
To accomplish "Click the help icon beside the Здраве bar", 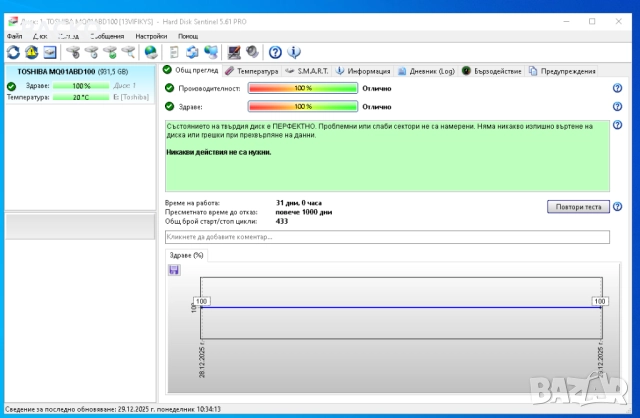I will [617, 106].
